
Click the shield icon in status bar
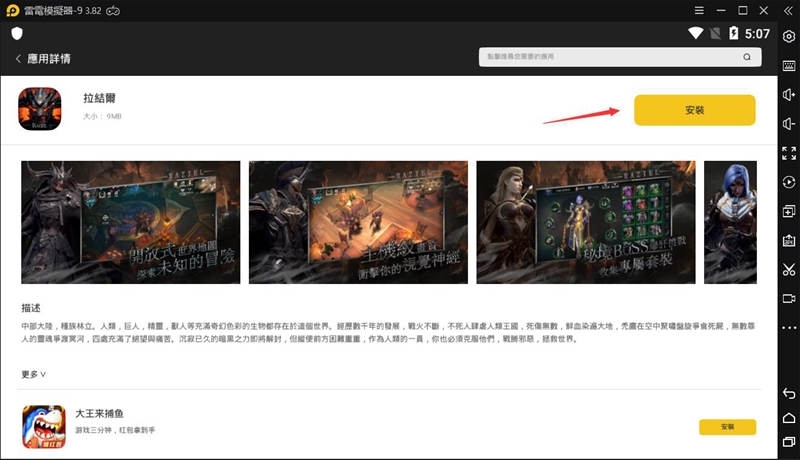tap(17, 34)
